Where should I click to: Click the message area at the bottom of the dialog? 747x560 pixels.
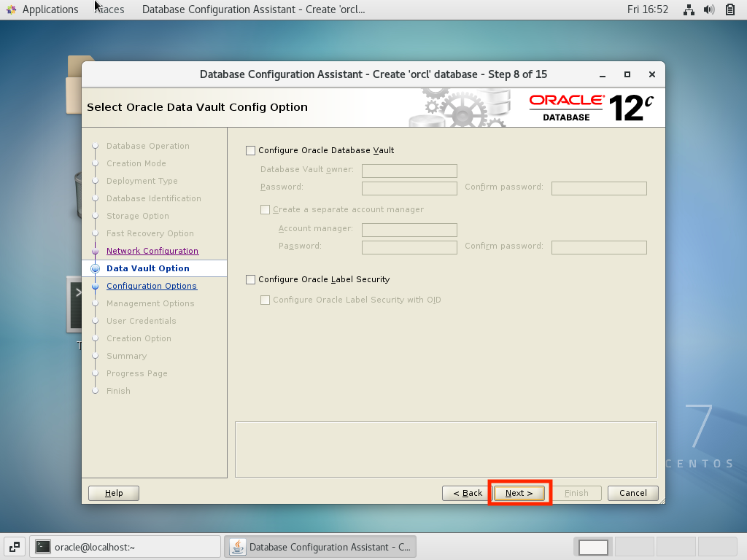[446, 449]
